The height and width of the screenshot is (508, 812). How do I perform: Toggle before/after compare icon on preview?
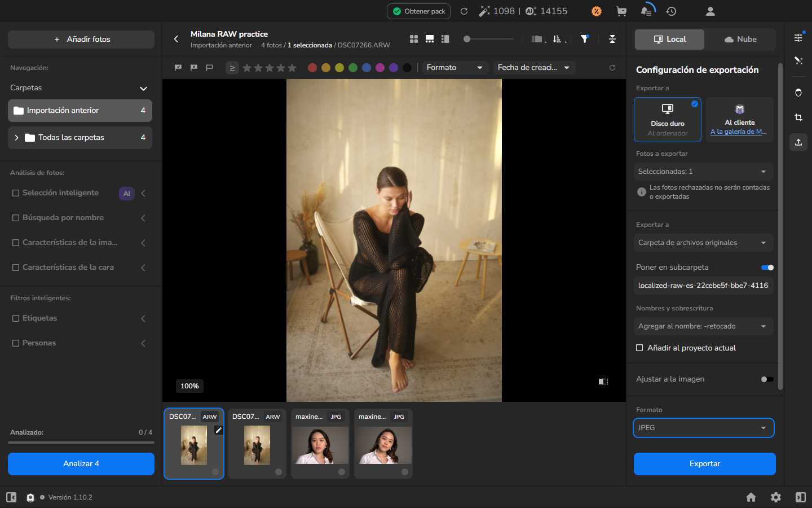point(603,382)
